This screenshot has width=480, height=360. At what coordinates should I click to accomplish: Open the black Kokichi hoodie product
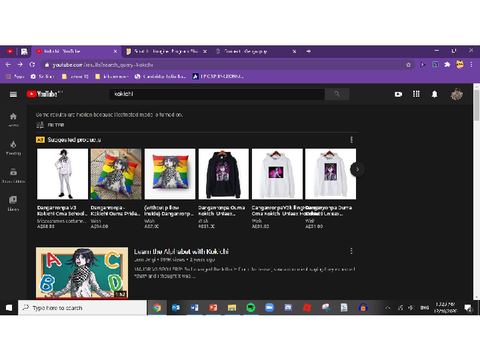tap(223, 174)
